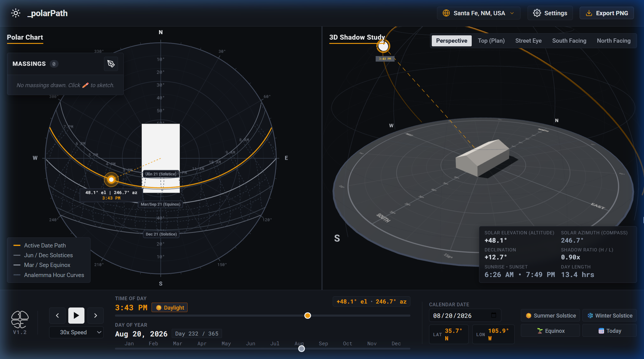Image resolution: width=644 pixels, height=359 pixels.
Task: Click the Aug 20, 2026 date text
Action: coord(141,334)
